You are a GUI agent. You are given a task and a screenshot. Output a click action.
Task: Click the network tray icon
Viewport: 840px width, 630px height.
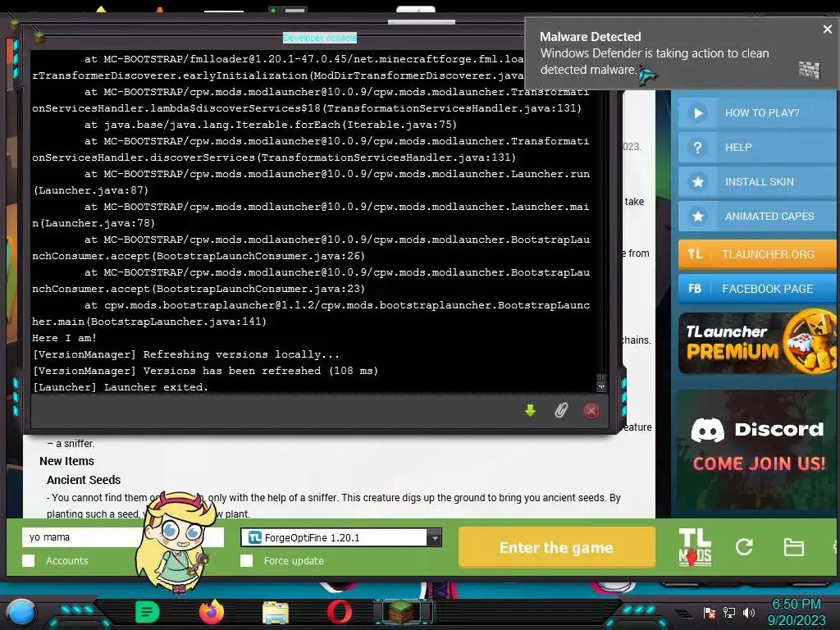tap(728, 612)
